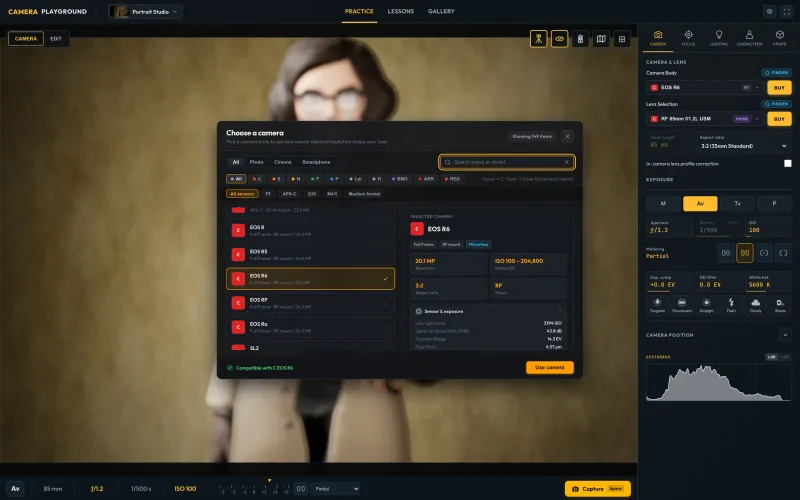Open the Lighting panel bulb icon

pos(718,38)
